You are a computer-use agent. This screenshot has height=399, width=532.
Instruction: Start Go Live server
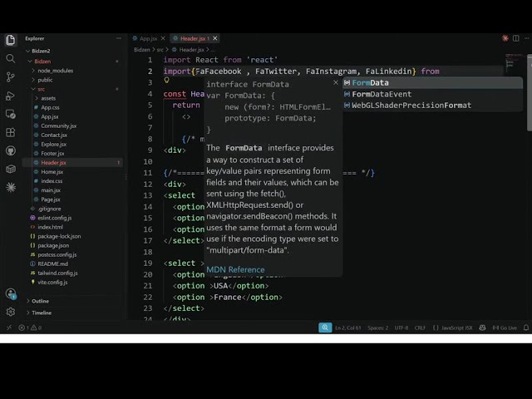pyautogui.click(x=505, y=328)
